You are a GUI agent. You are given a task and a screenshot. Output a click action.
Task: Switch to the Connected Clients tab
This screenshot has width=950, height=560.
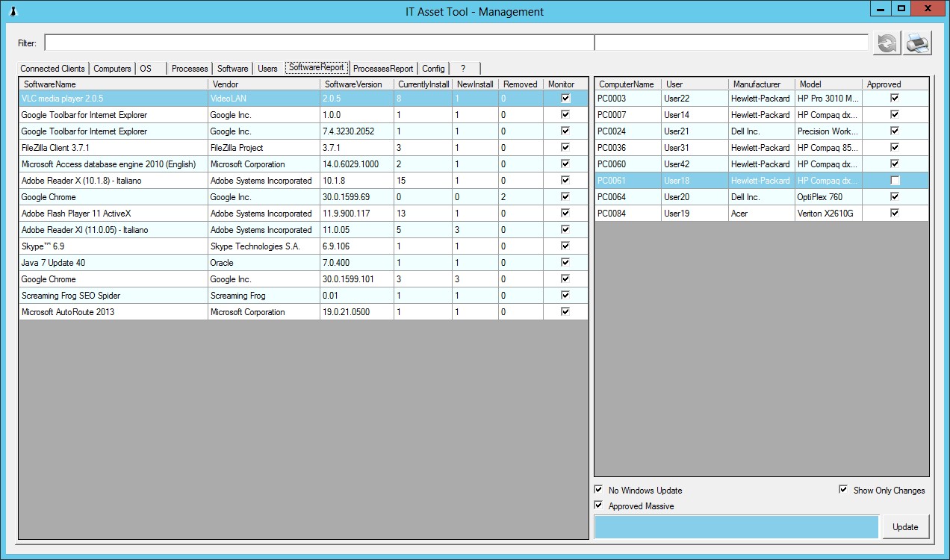click(x=52, y=67)
